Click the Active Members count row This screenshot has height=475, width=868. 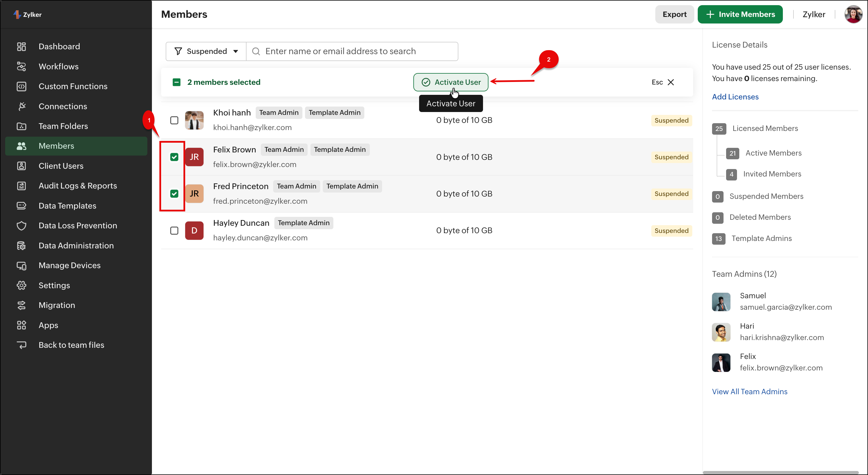[x=764, y=153]
